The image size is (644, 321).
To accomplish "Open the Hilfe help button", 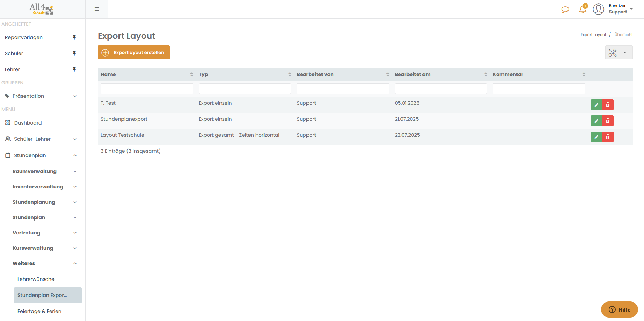I will coord(620,309).
